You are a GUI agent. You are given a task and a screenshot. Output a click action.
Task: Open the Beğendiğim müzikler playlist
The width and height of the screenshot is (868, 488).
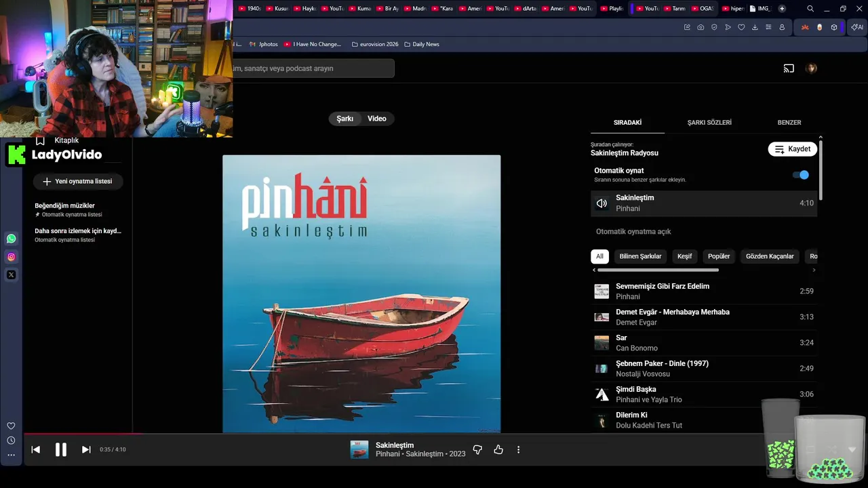pos(78,209)
